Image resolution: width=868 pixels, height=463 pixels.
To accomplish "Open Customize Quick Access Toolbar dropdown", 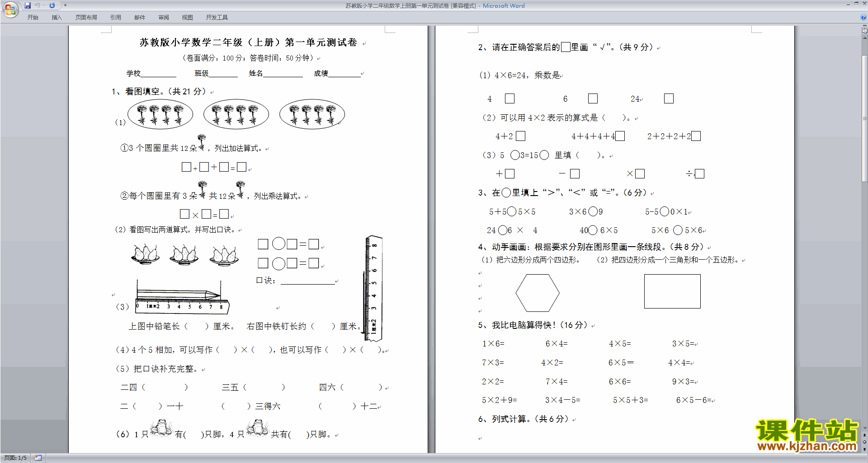I will 65,5.
